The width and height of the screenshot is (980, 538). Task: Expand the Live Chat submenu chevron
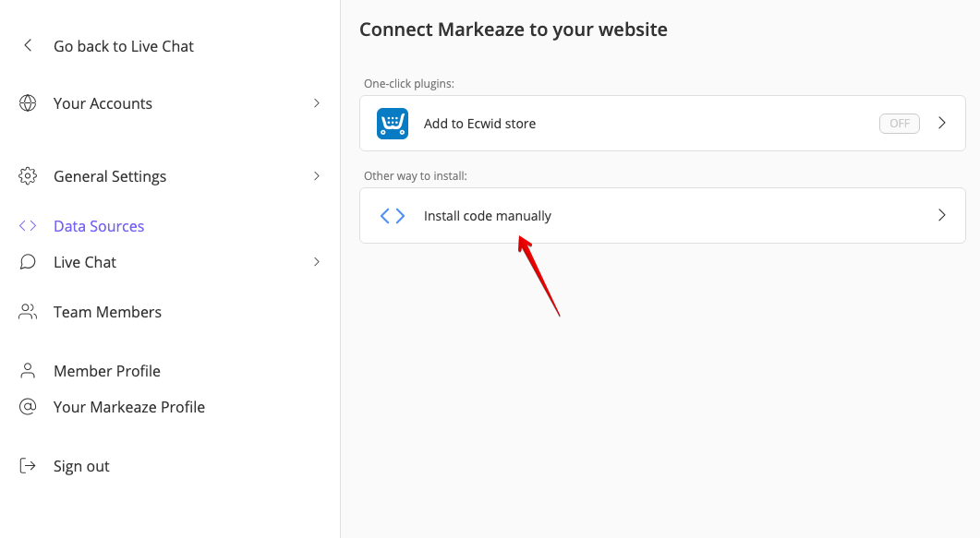[x=316, y=261]
